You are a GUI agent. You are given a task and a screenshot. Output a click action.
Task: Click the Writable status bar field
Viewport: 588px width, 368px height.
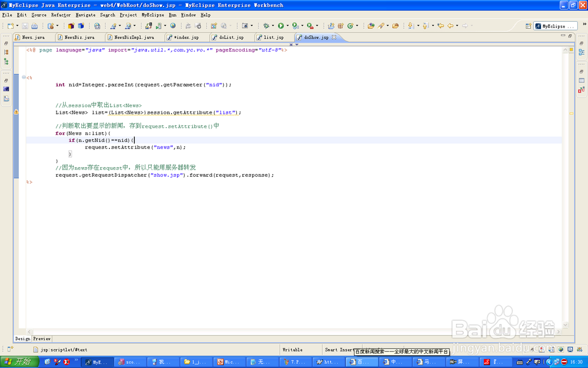(292, 350)
